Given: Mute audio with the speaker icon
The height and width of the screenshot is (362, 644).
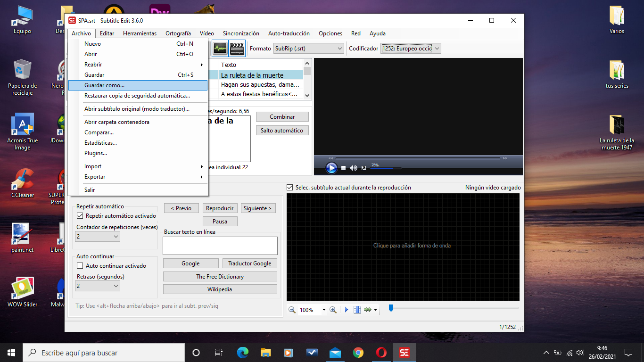Looking at the screenshot, I should click(x=354, y=168).
